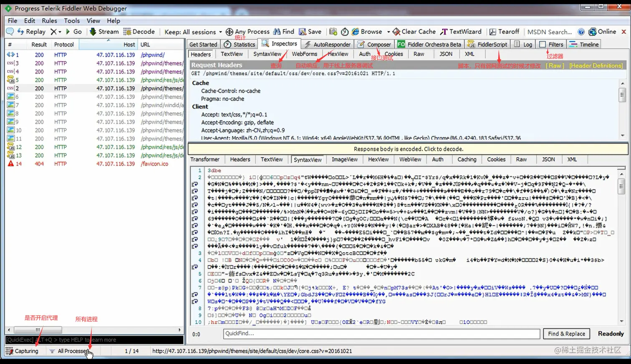Replay the selected session
The height and width of the screenshot is (364, 631).
click(31, 32)
